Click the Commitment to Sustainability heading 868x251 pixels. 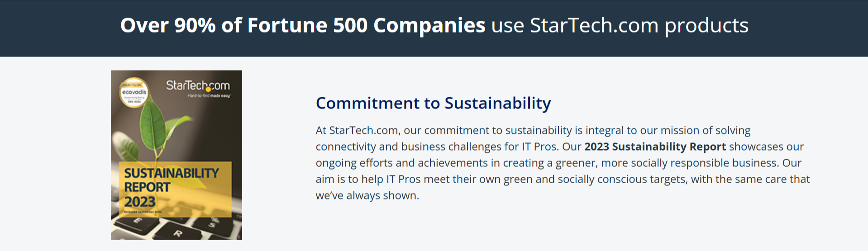(433, 103)
